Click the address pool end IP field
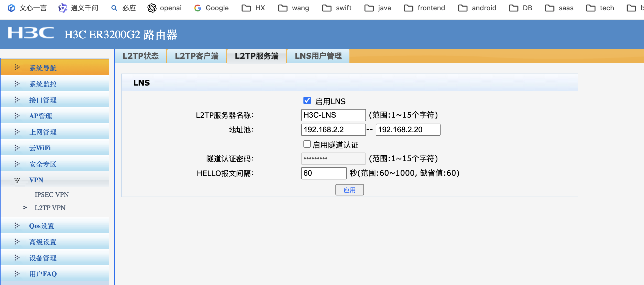This screenshot has height=285, width=644. (x=408, y=130)
